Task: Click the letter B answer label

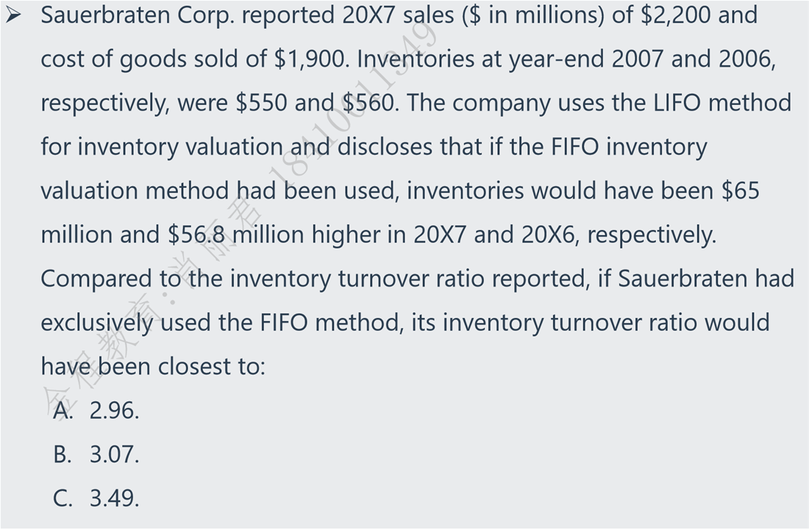Action: (x=63, y=455)
